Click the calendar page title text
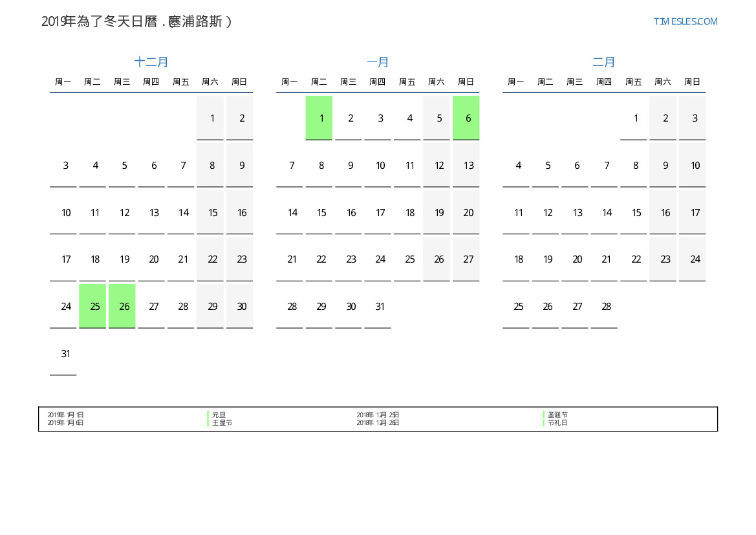 (136, 21)
